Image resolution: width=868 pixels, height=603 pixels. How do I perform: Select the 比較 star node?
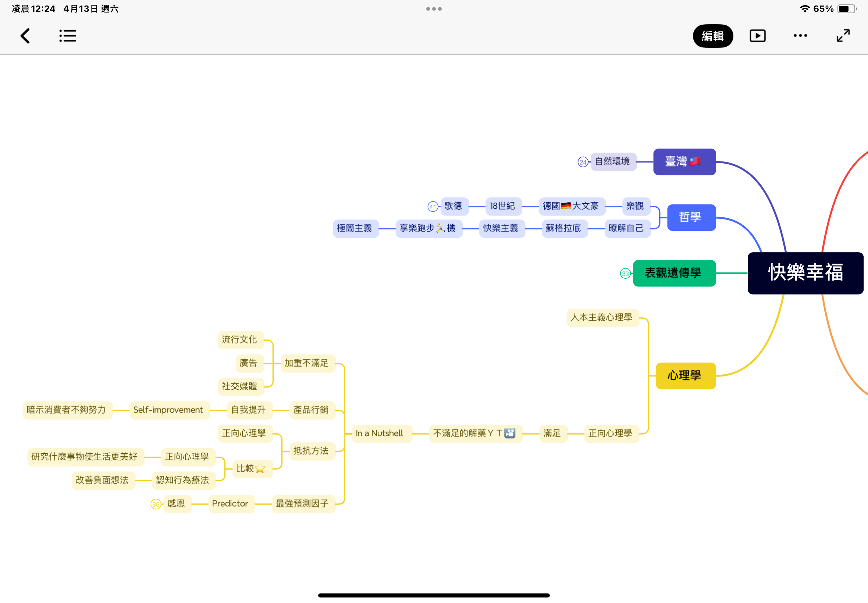252,469
